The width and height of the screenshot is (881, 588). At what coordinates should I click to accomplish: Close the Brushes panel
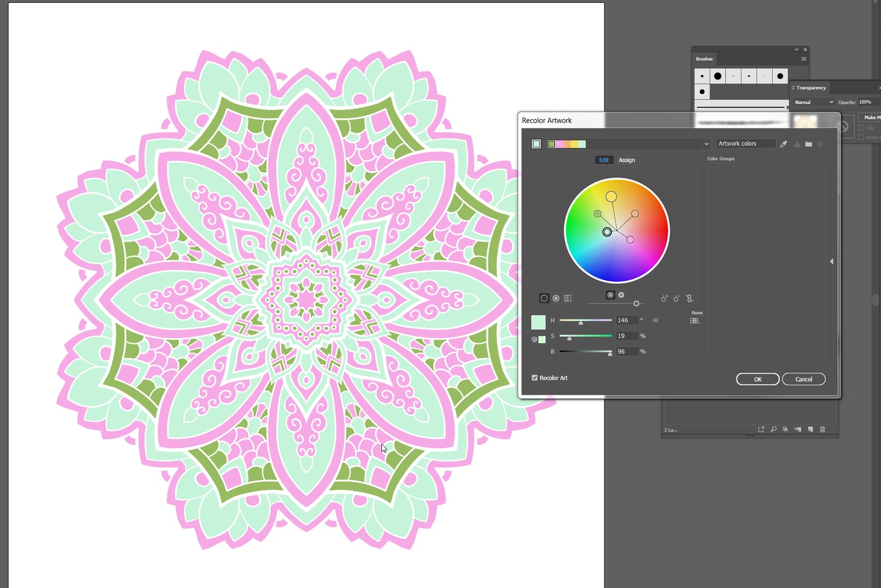[x=805, y=50]
